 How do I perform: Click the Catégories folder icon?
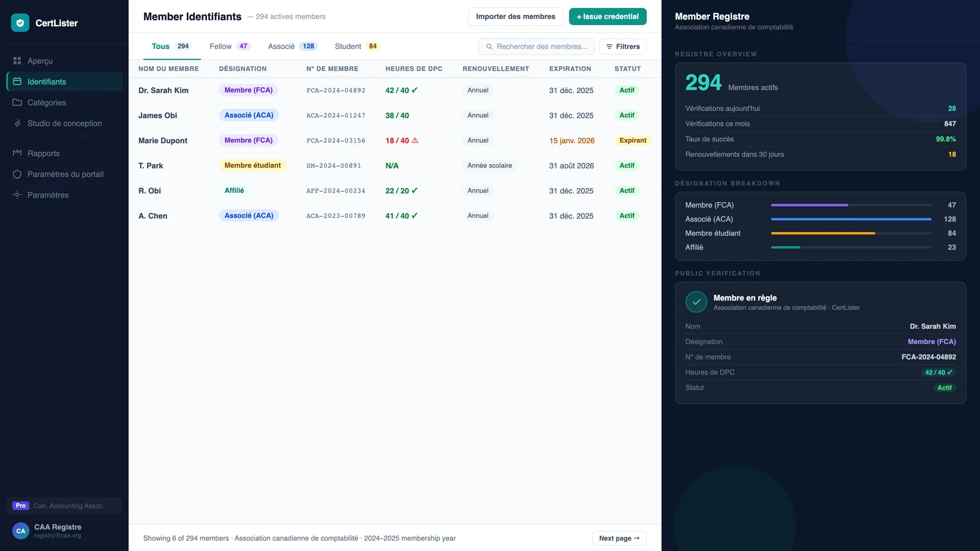[x=17, y=102]
